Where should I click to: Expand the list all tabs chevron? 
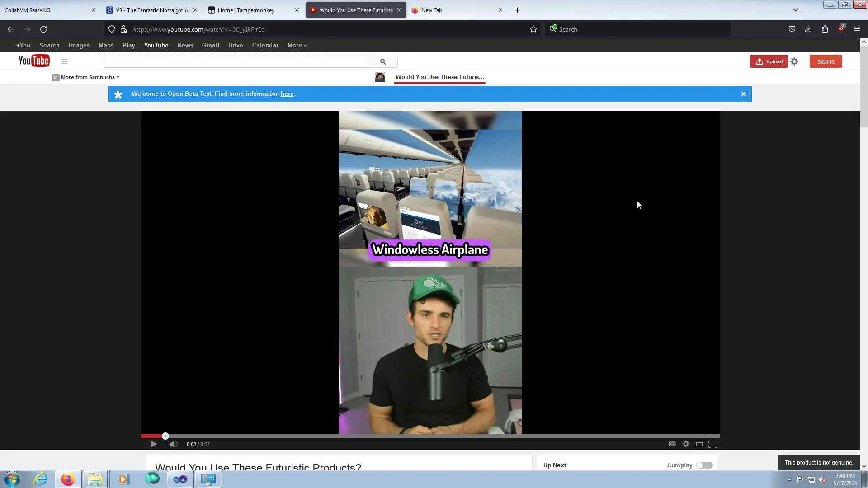click(796, 10)
